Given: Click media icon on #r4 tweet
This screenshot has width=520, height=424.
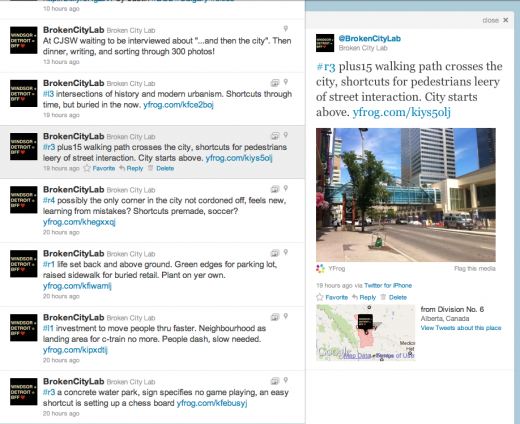Looking at the screenshot, I should tap(275, 189).
